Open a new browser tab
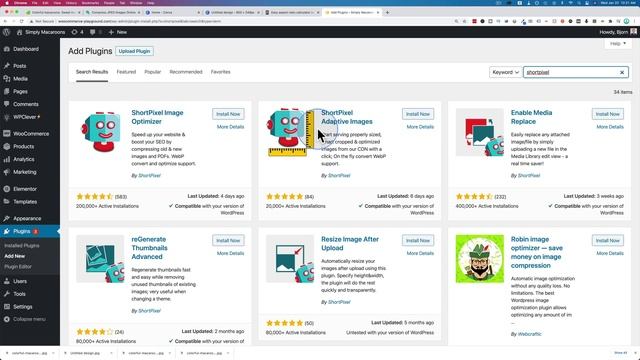Screen dimensions: 640x360 (x=387, y=13)
